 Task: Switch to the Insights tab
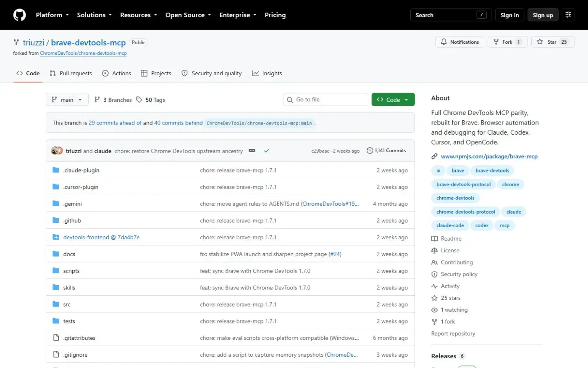coord(267,73)
